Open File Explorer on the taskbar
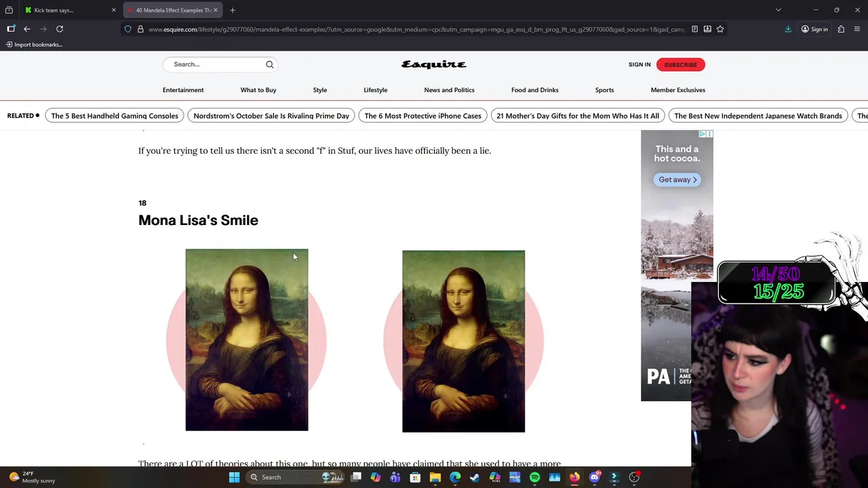The width and height of the screenshot is (868, 488). (435, 477)
